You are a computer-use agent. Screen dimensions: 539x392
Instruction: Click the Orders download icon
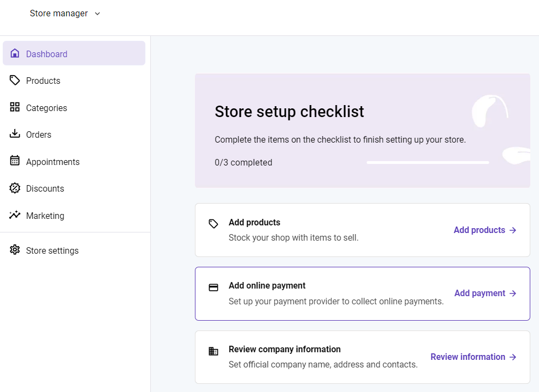pyautogui.click(x=15, y=133)
